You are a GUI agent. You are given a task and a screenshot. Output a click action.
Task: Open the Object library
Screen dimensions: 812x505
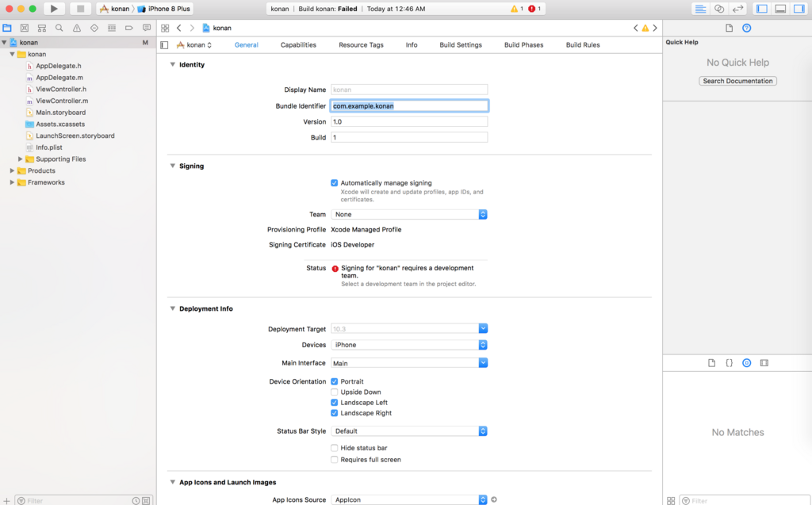point(747,363)
